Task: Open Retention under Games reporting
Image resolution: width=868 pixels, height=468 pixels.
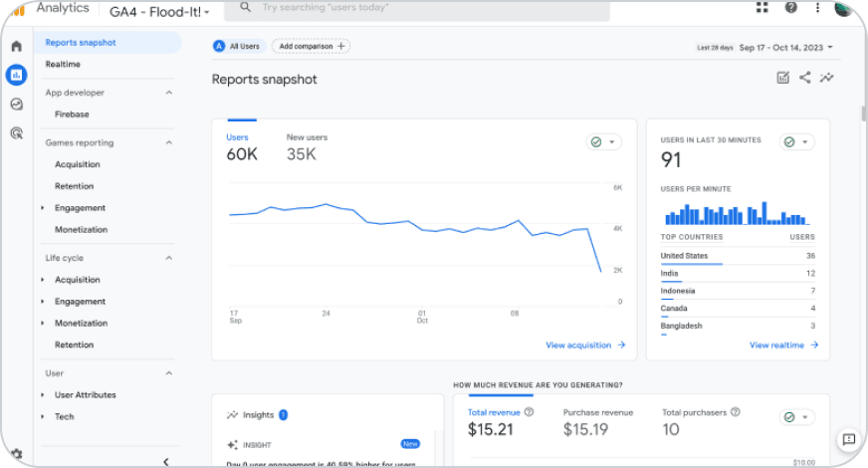Action: (75, 186)
